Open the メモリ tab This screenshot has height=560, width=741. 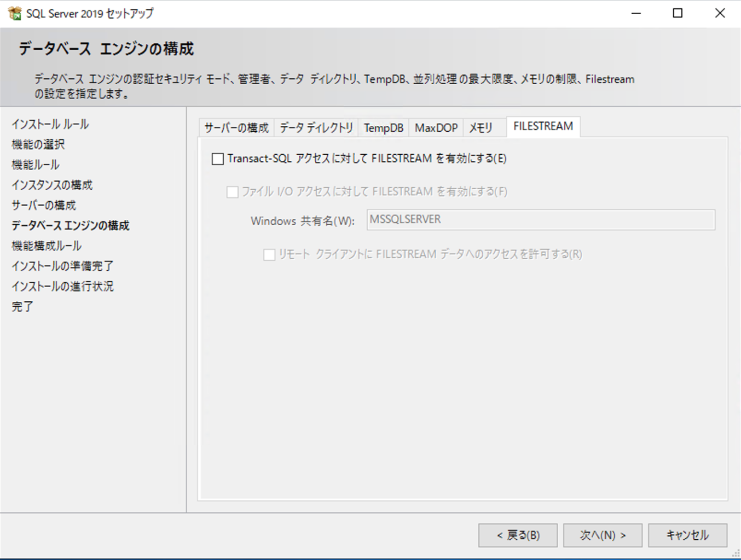click(481, 128)
